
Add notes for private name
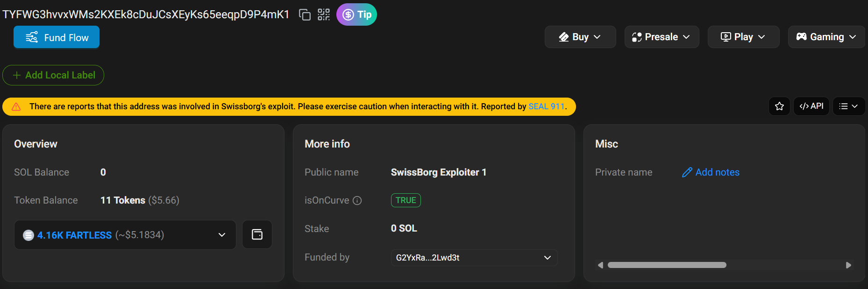(x=711, y=172)
